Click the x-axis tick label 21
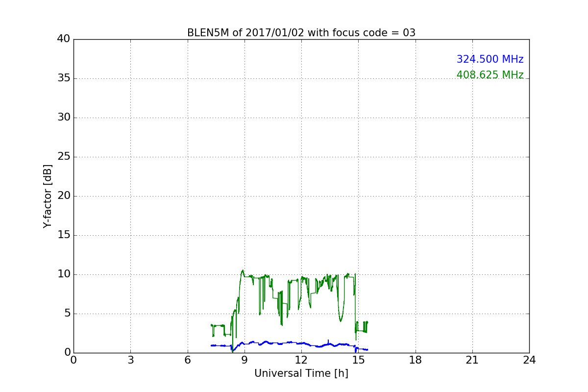Viewport: 588px width, 392px height. (x=472, y=360)
